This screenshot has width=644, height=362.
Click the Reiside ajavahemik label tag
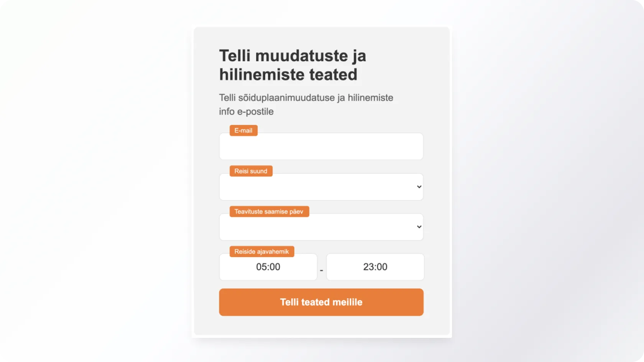coord(262,252)
